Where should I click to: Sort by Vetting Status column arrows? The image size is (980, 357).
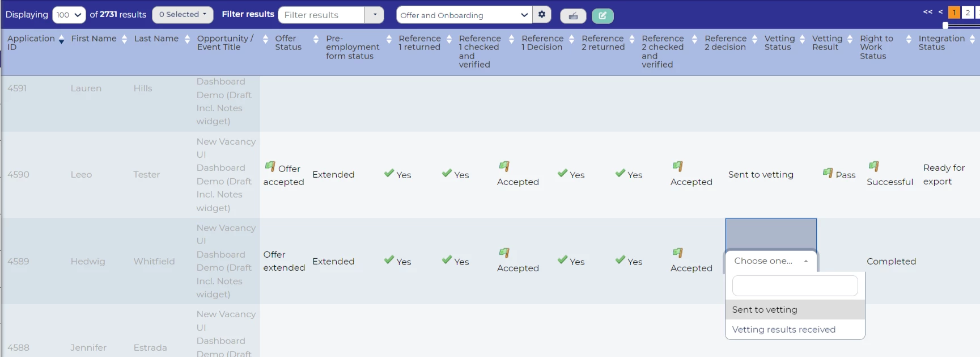[x=802, y=39]
